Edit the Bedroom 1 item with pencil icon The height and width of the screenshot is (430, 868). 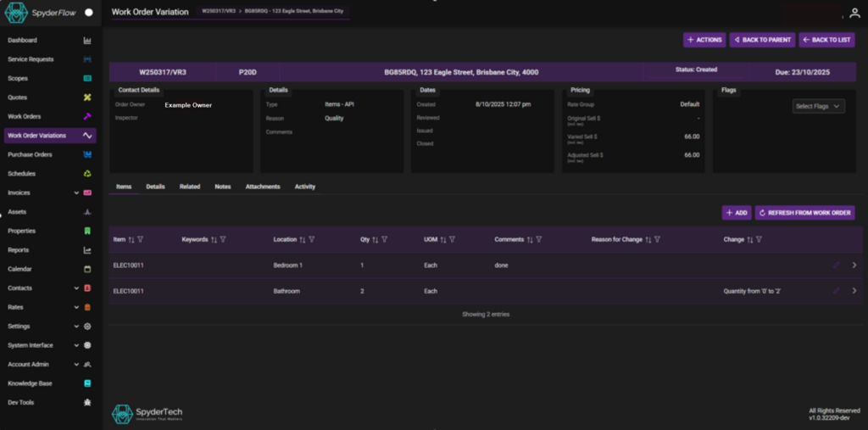(836, 265)
